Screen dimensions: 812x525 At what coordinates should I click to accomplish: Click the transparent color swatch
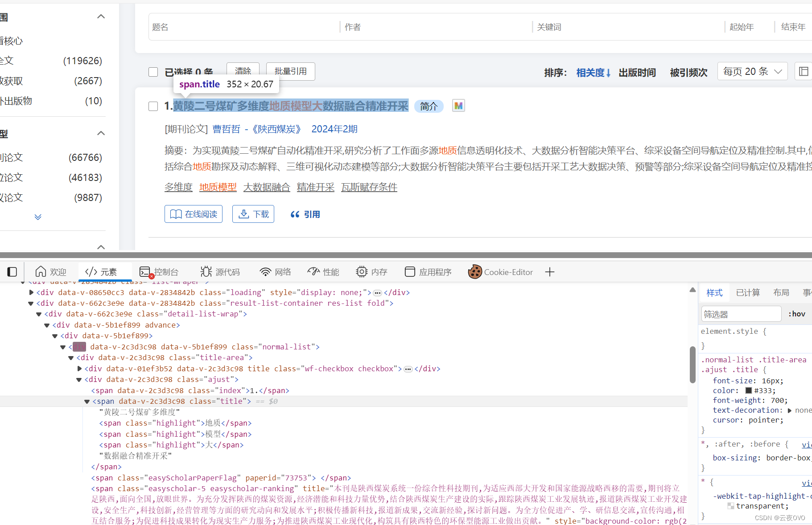pos(731,506)
